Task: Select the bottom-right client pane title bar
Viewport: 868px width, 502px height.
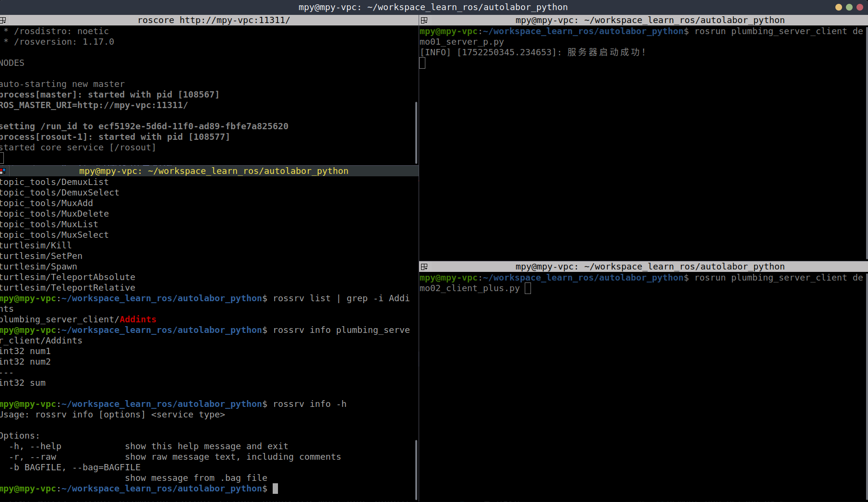Action: tap(650, 267)
